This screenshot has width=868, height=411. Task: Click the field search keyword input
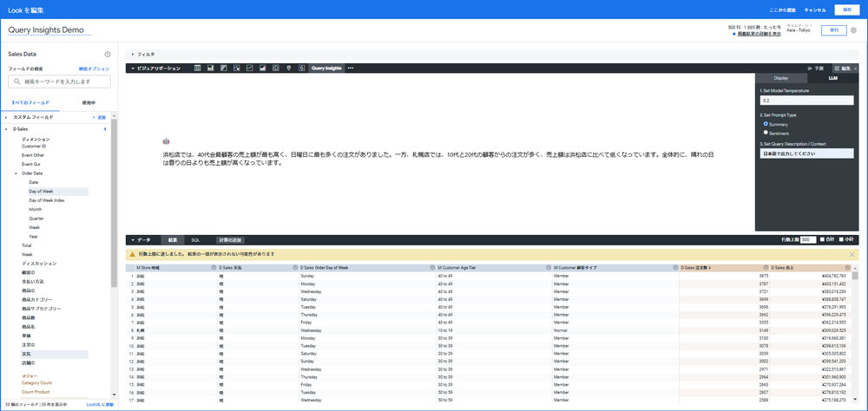[x=60, y=82]
